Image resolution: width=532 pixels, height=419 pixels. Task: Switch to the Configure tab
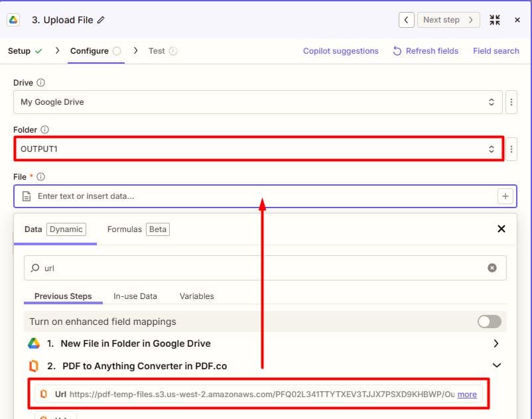tap(96, 51)
